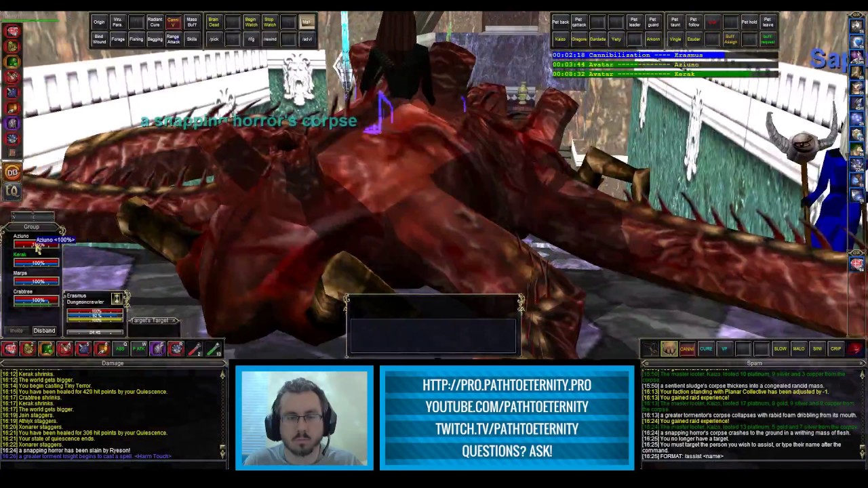Click the Cannibilization timer bar

point(665,55)
